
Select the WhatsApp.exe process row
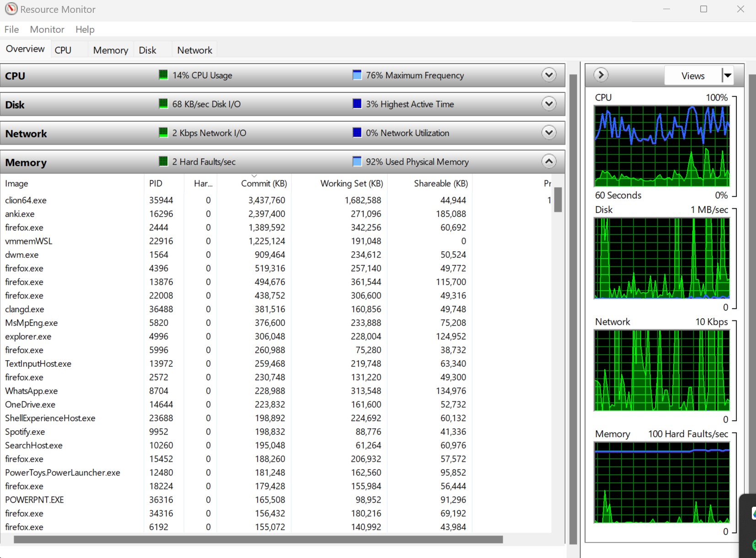[x=276, y=391]
